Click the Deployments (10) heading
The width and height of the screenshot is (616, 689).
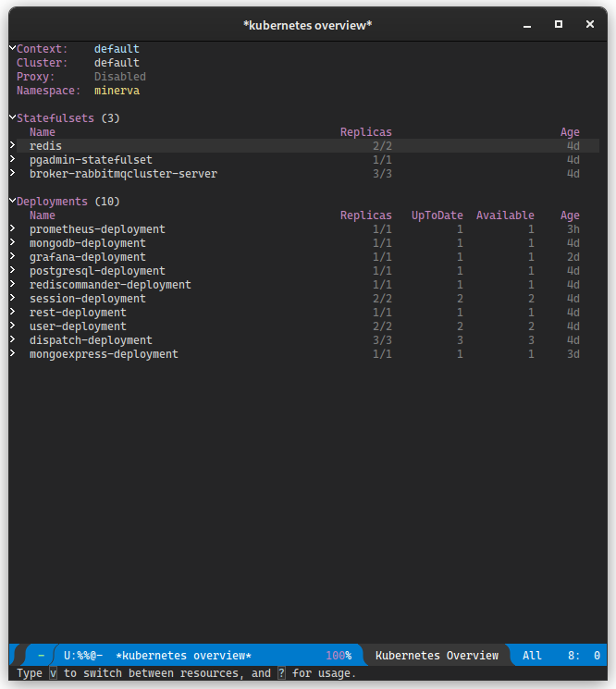pos(68,202)
